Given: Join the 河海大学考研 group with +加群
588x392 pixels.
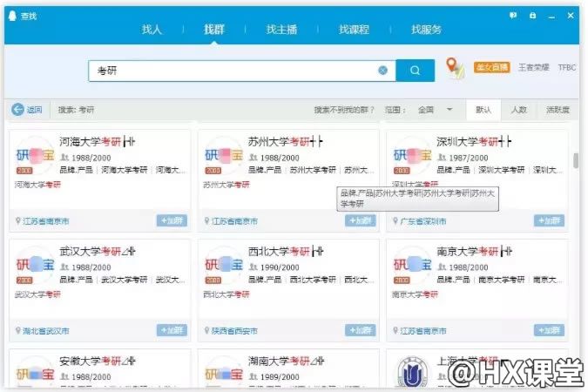Looking at the screenshot, I should [172, 220].
